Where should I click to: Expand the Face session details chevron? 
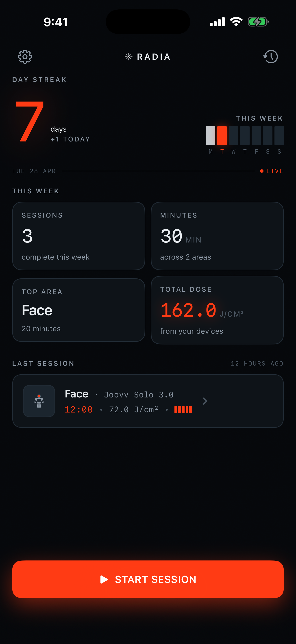(x=205, y=401)
